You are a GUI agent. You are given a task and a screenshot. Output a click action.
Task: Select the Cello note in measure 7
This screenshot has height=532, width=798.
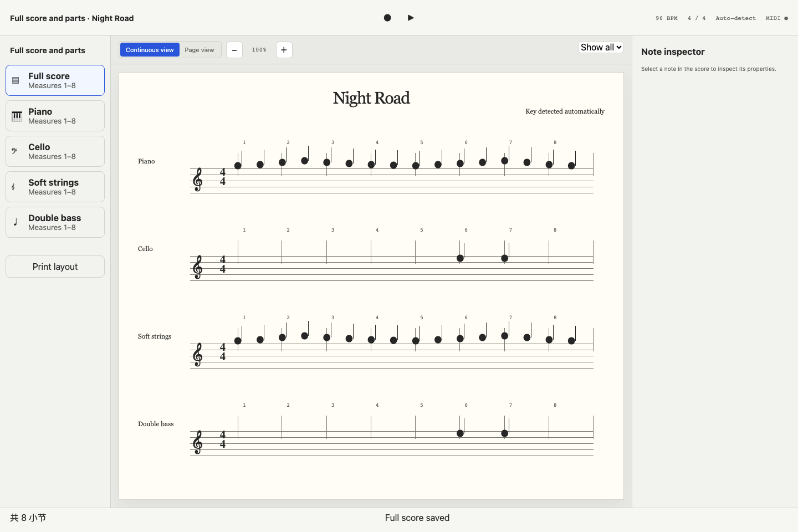click(x=504, y=258)
